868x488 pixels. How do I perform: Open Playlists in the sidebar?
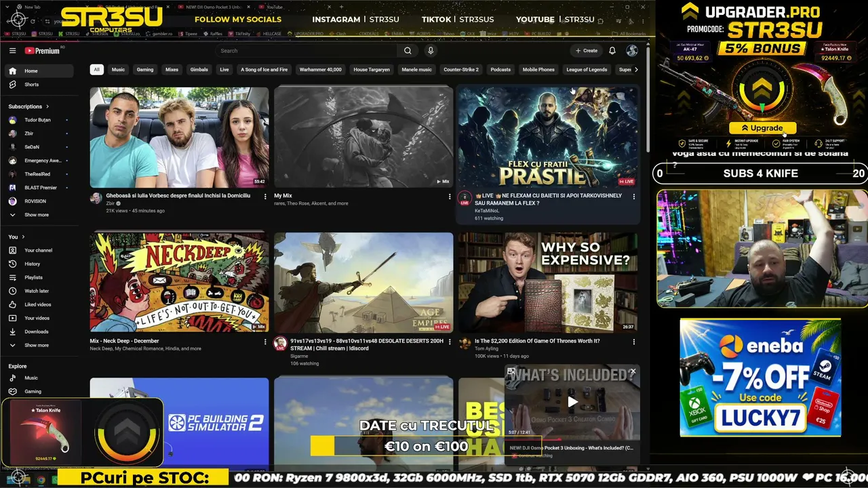tap(39, 277)
